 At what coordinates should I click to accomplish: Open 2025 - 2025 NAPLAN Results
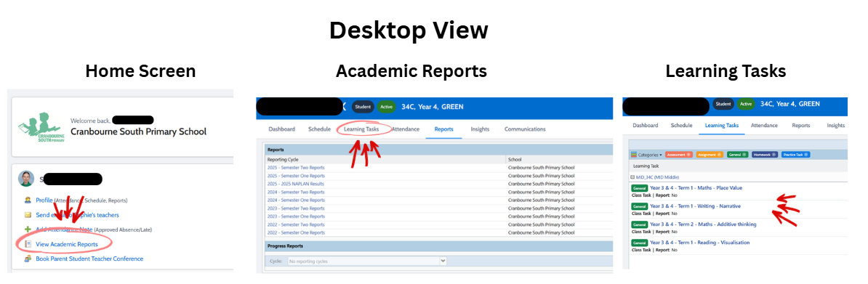[x=296, y=184]
